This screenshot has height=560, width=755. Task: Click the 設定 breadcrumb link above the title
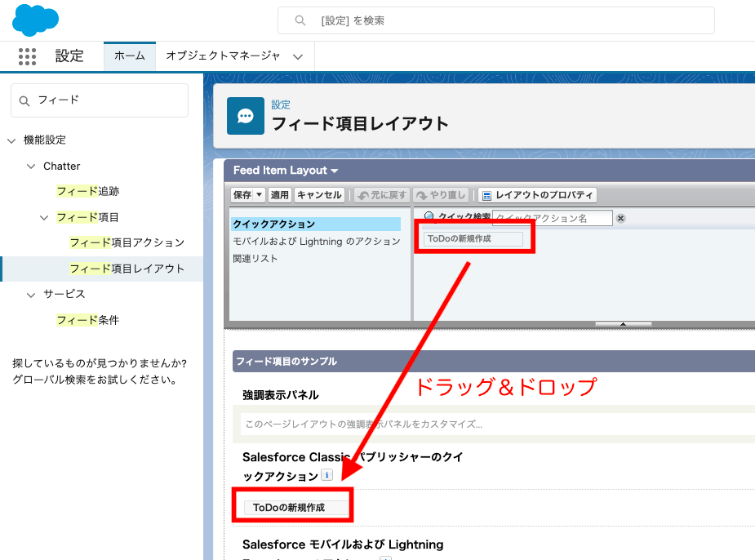tap(281, 104)
